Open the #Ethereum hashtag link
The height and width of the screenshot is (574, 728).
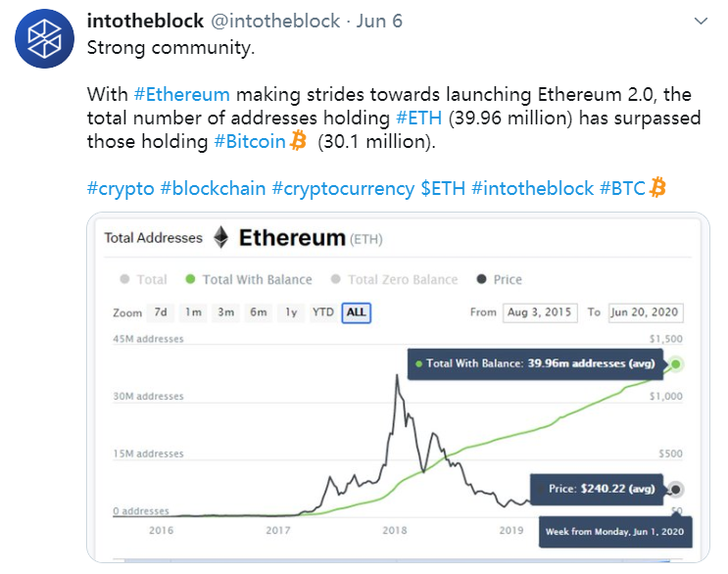tap(182, 94)
